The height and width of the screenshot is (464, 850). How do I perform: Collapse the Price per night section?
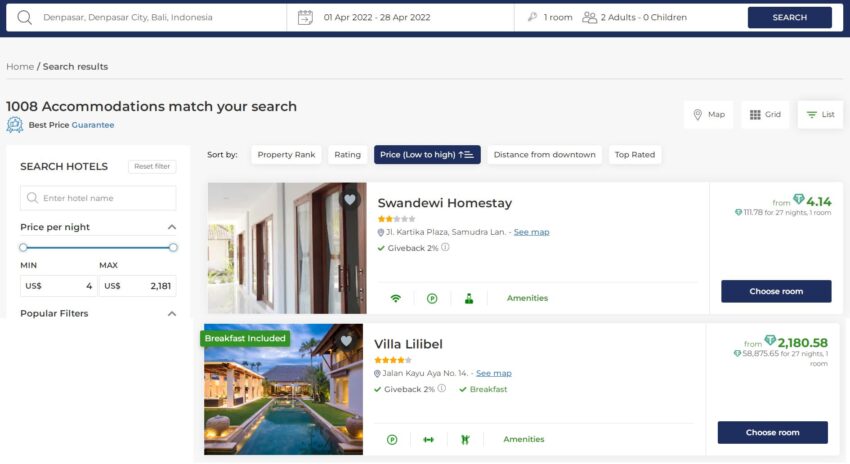tap(172, 227)
